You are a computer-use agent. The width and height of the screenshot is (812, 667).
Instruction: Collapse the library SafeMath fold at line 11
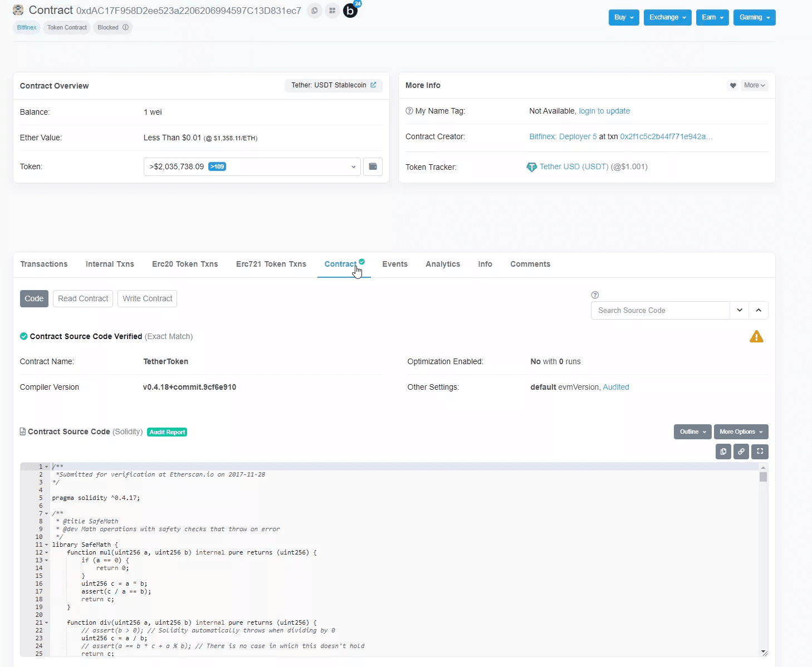tap(47, 545)
